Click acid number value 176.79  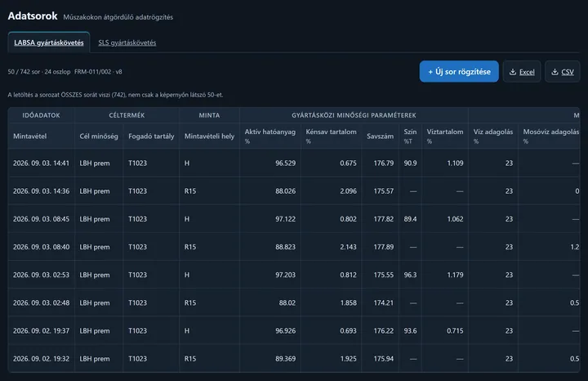click(x=384, y=163)
